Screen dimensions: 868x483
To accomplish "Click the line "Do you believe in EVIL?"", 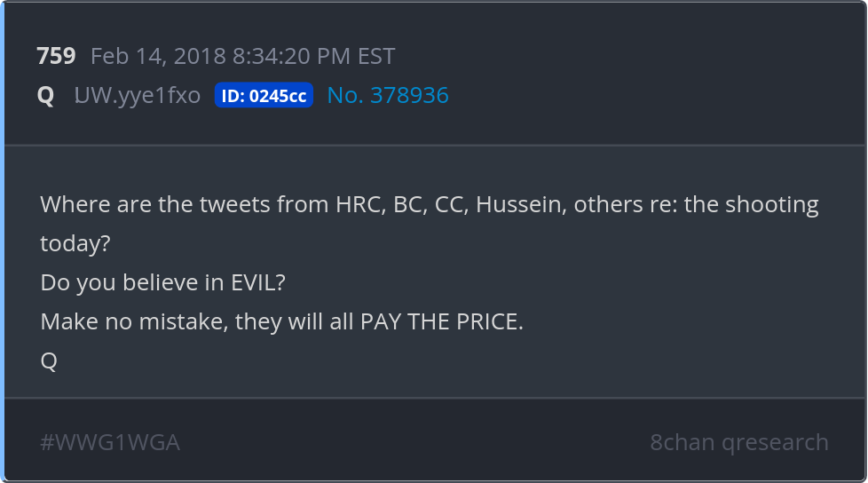I will pyautogui.click(x=162, y=282).
